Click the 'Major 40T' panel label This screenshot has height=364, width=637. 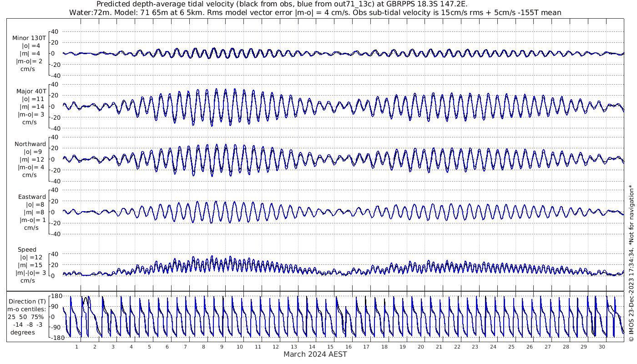(x=31, y=91)
